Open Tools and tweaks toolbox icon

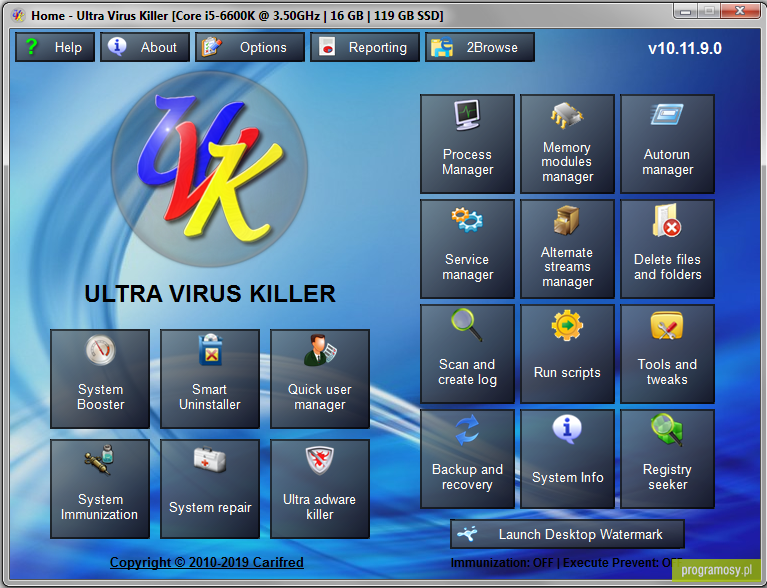(667, 325)
